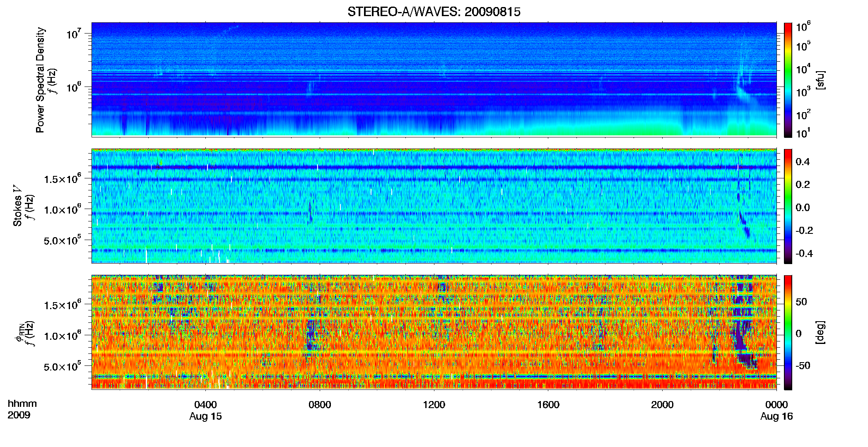Click the 10^7 frequency tick on the top panel
868x447 pixels.
tap(73, 34)
